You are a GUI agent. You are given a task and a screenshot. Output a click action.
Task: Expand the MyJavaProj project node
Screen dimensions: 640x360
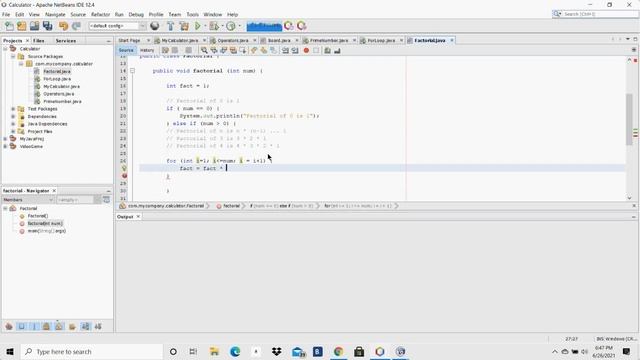point(5,139)
